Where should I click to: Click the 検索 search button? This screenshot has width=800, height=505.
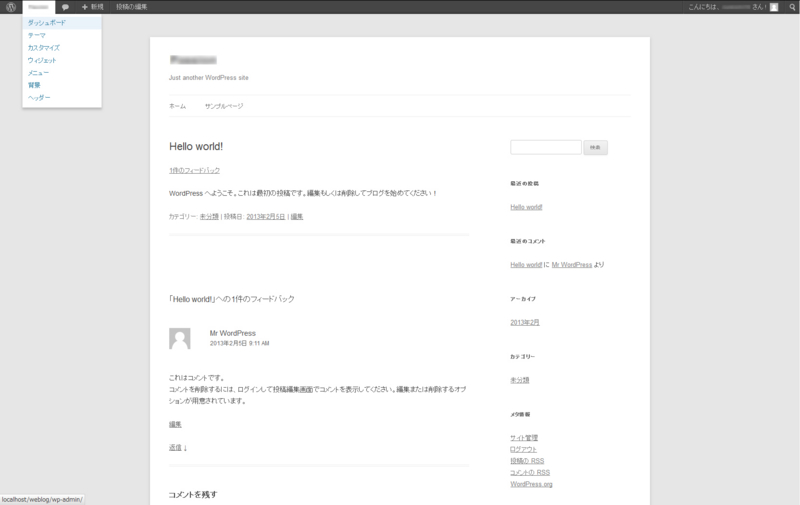click(x=595, y=147)
